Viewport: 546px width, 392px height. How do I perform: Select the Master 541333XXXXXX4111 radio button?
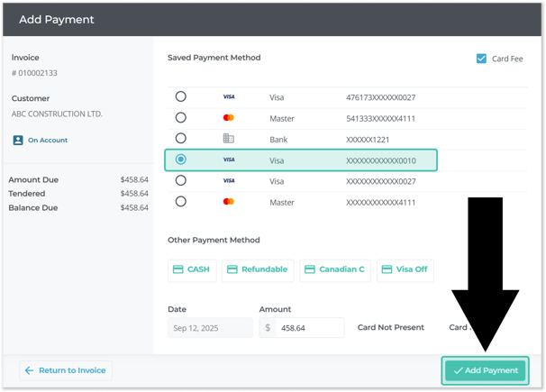181,118
